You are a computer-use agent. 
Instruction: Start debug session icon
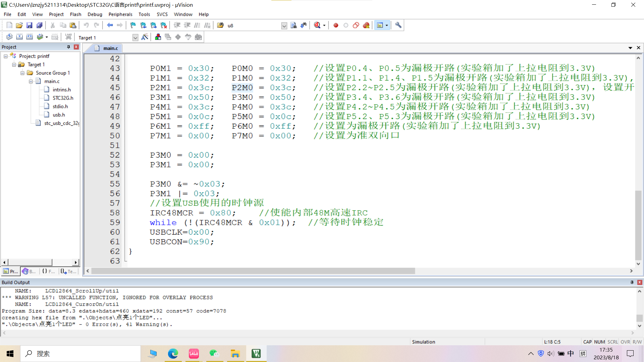(x=317, y=25)
